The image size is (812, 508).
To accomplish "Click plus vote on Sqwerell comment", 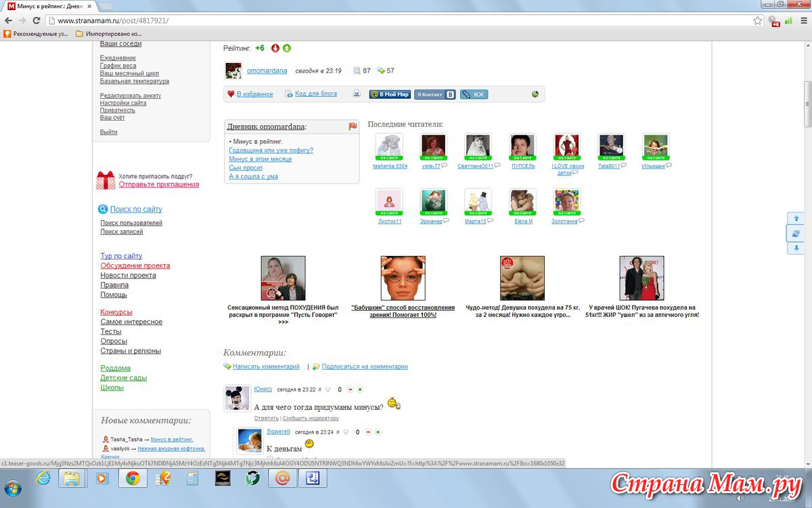I will [x=378, y=432].
